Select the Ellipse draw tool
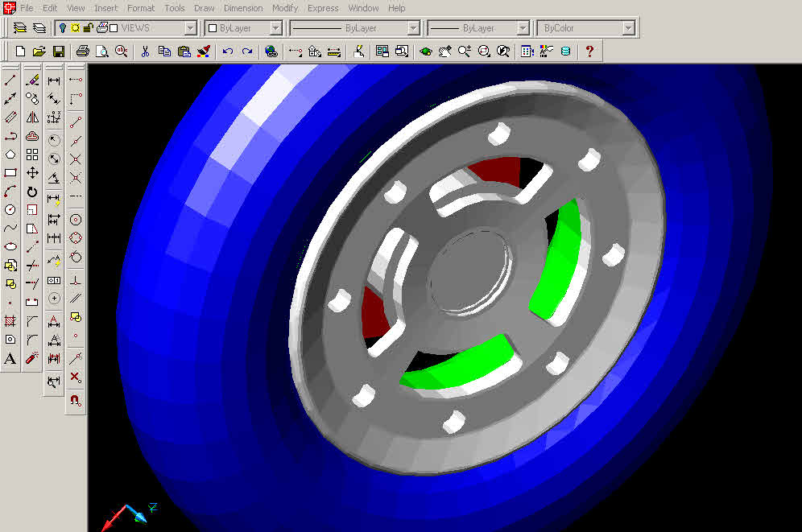The height and width of the screenshot is (532, 802). pyautogui.click(x=10, y=246)
